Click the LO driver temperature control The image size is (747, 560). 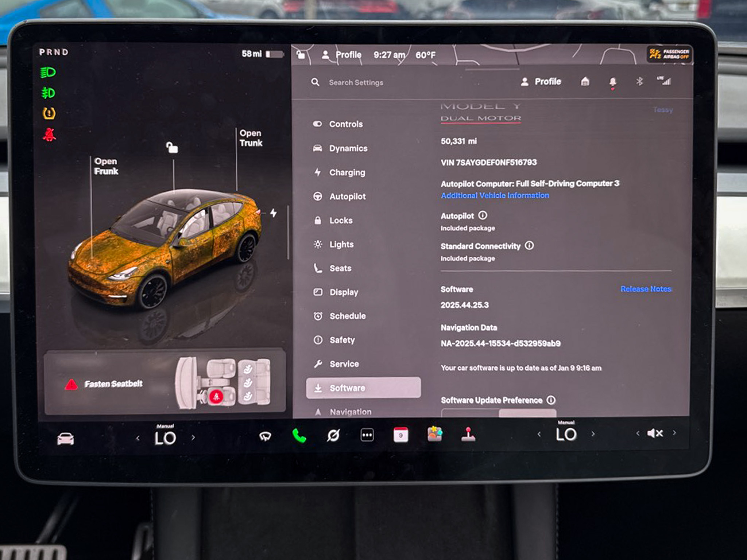[166, 436]
